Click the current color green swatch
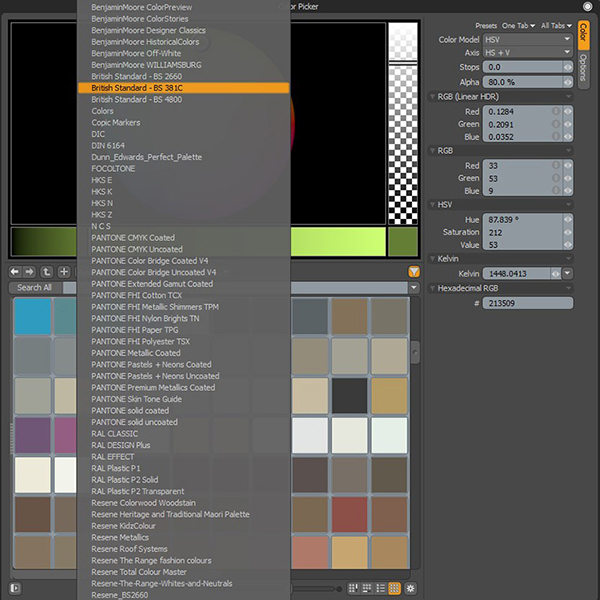The height and width of the screenshot is (600, 600). pos(403,241)
